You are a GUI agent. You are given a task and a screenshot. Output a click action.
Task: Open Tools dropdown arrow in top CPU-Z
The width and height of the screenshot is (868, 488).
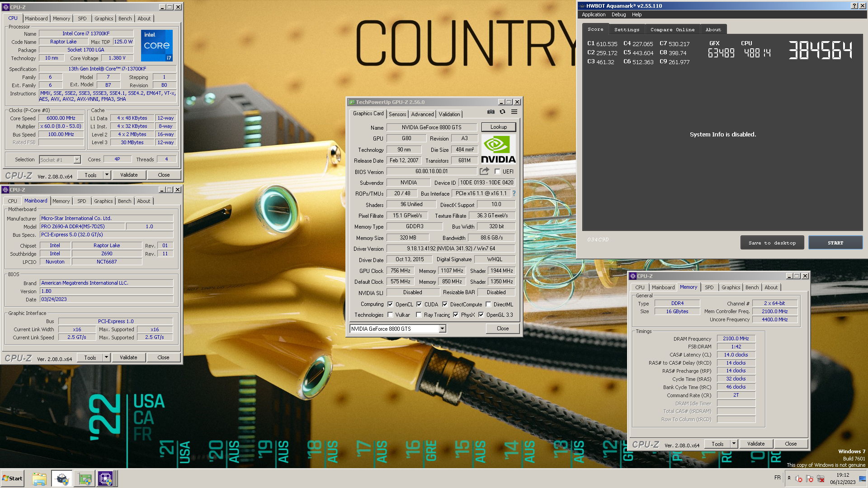[x=107, y=175]
